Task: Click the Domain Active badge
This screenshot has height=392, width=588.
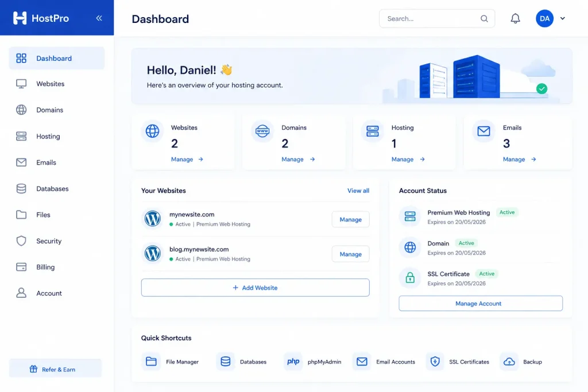Action: pos(466,243)
